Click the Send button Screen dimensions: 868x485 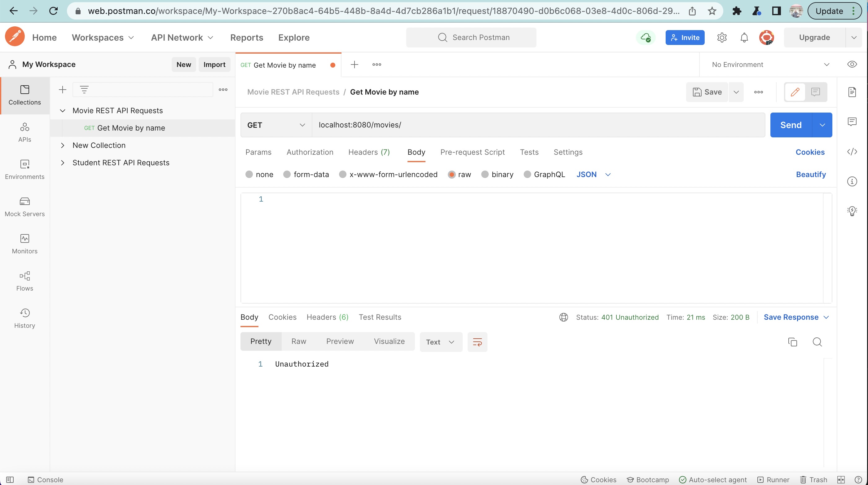pyautogui.click(x=791, y=125)
